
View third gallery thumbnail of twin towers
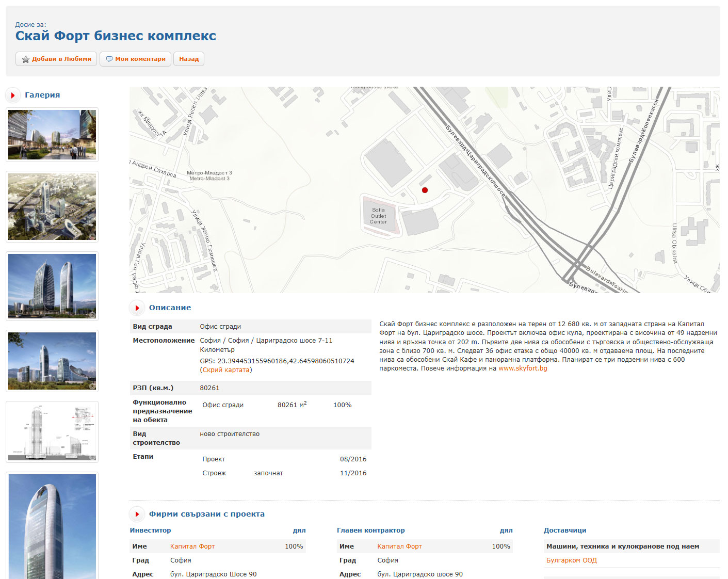(x=52, y=286)
